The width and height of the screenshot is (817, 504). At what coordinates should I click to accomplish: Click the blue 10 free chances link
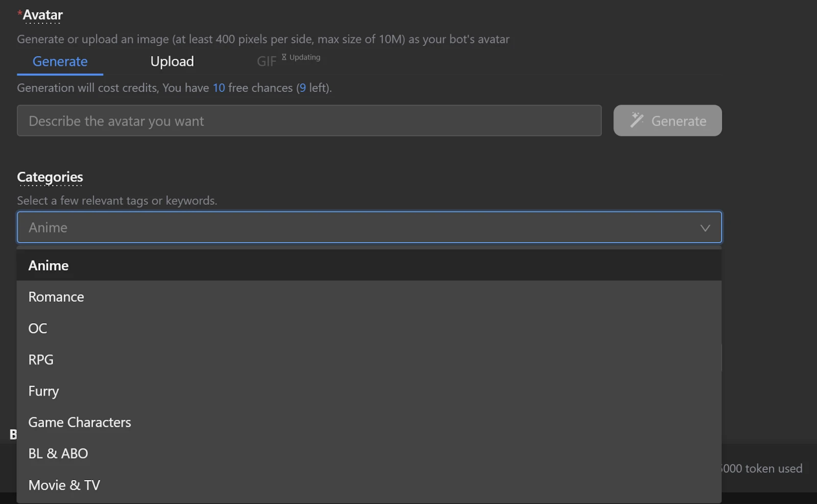click(x=219, y=87)
